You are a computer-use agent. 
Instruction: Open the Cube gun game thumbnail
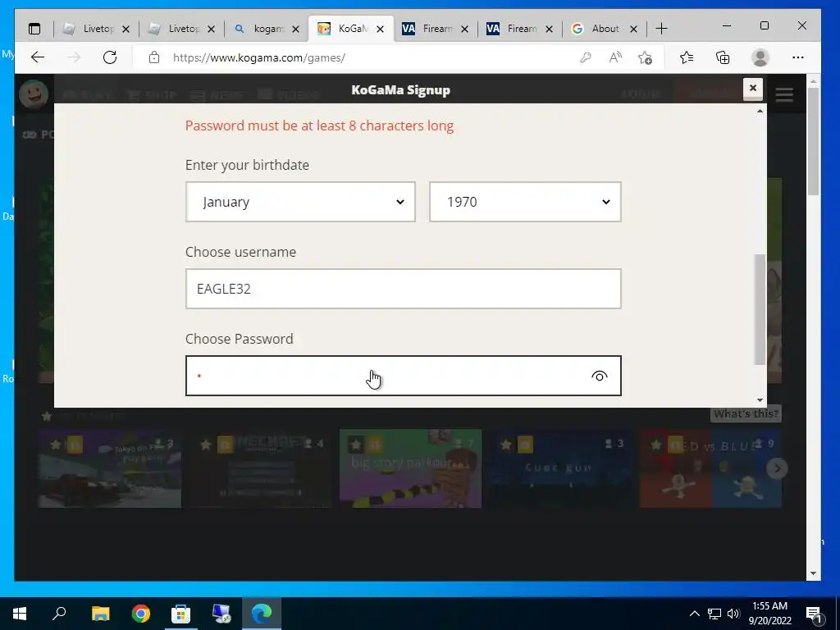560,468
